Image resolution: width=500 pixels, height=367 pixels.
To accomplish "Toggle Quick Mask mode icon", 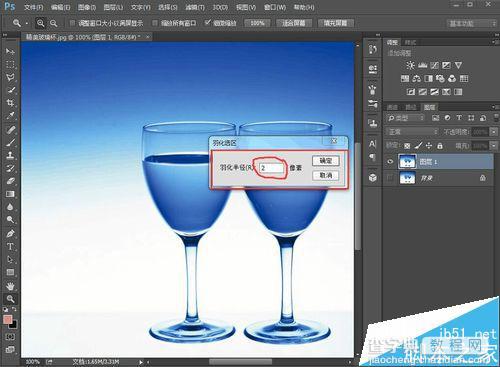I will click(10, 337).
